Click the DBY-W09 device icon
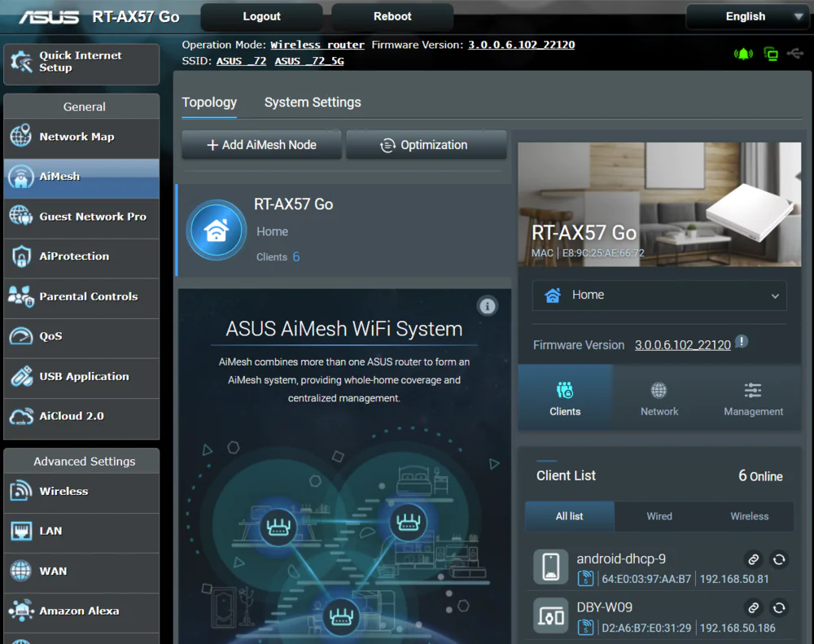The width and height of the screenshot is (814, 644). [551, 616]
